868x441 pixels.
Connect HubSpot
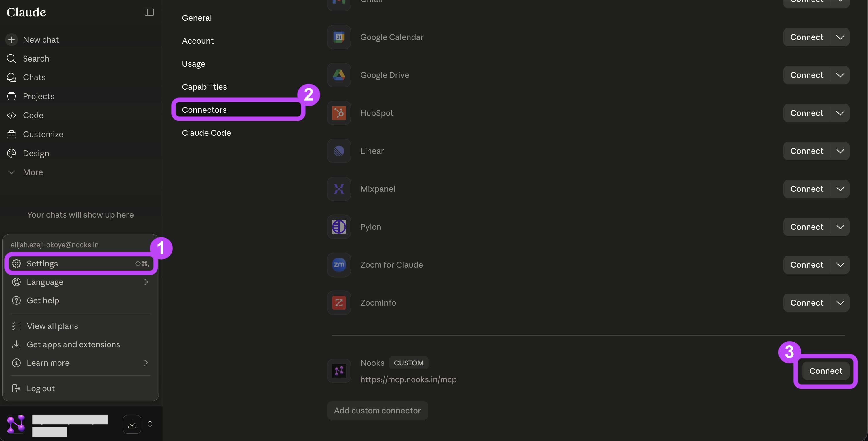coord(807,113)
